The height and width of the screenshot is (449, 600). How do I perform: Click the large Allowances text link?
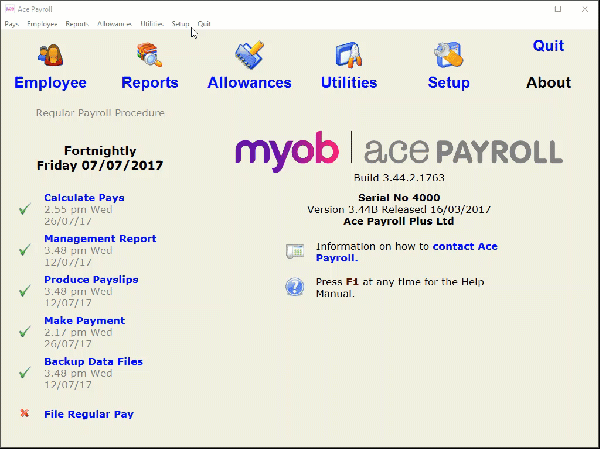click(249, 83)
